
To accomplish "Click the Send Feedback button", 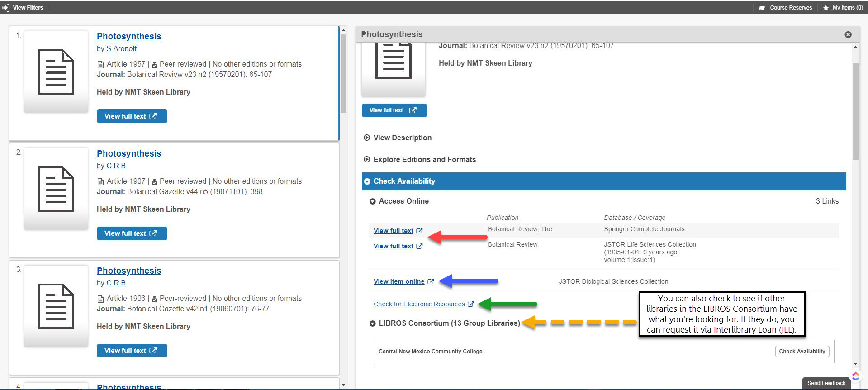I will 826,383.
